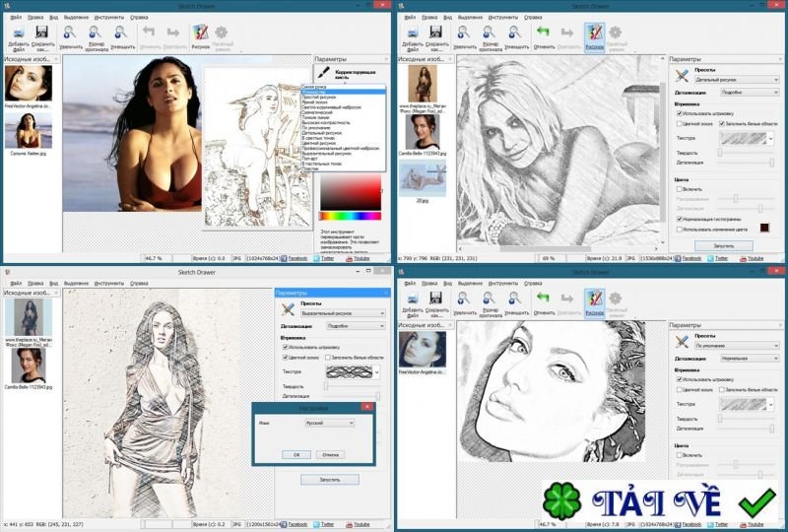Click crossed pencils Presets icon in bottom-right window
The image size is (788, 532).
point(682,342)
